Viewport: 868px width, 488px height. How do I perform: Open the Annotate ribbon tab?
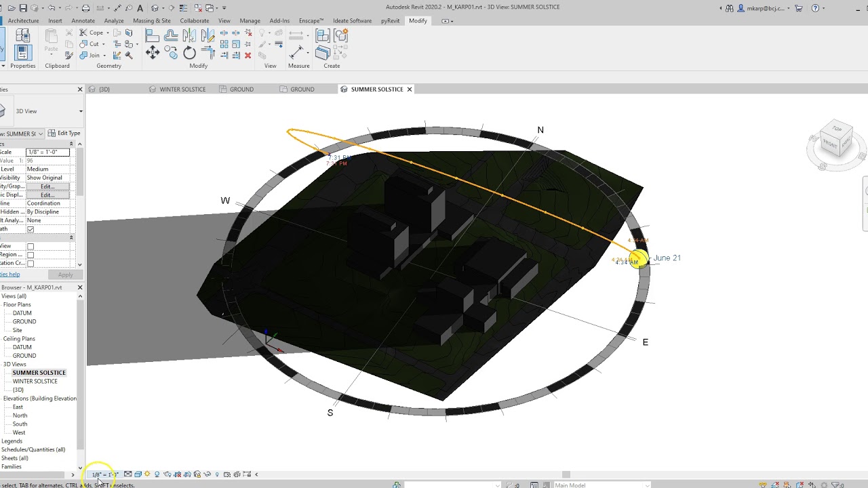point(83,21)
